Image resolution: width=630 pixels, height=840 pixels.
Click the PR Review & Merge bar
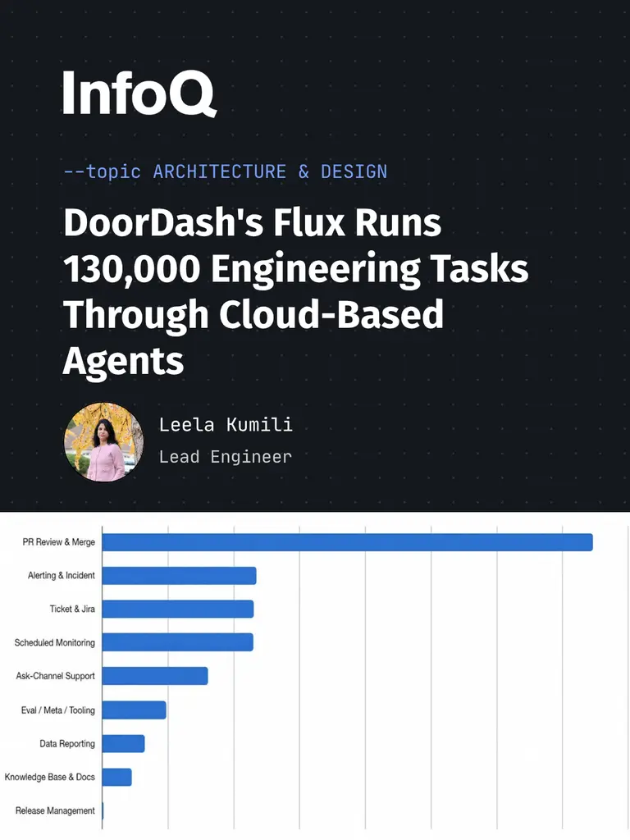click(347, 542)
